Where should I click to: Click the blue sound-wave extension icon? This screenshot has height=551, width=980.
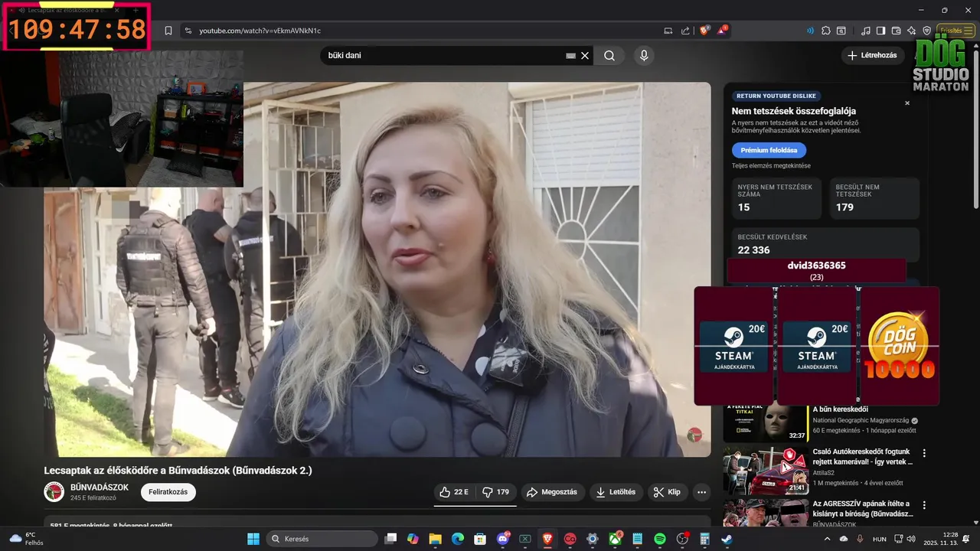tap(810, 31)
